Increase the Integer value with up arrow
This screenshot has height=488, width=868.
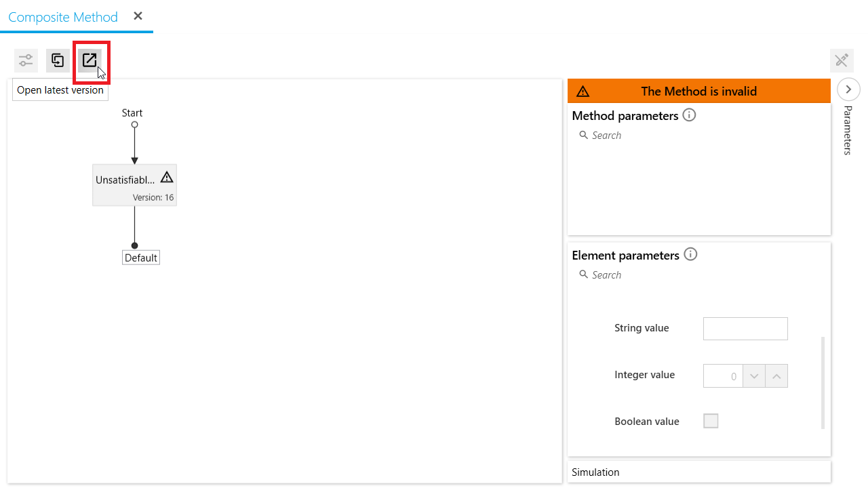tap(776, 376)
